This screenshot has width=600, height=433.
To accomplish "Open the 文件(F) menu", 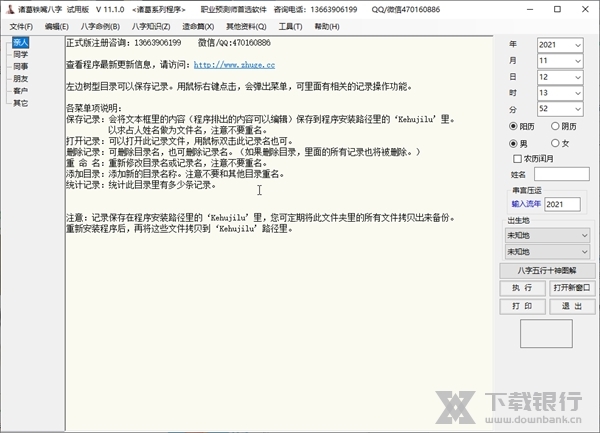I will [21, 26].
